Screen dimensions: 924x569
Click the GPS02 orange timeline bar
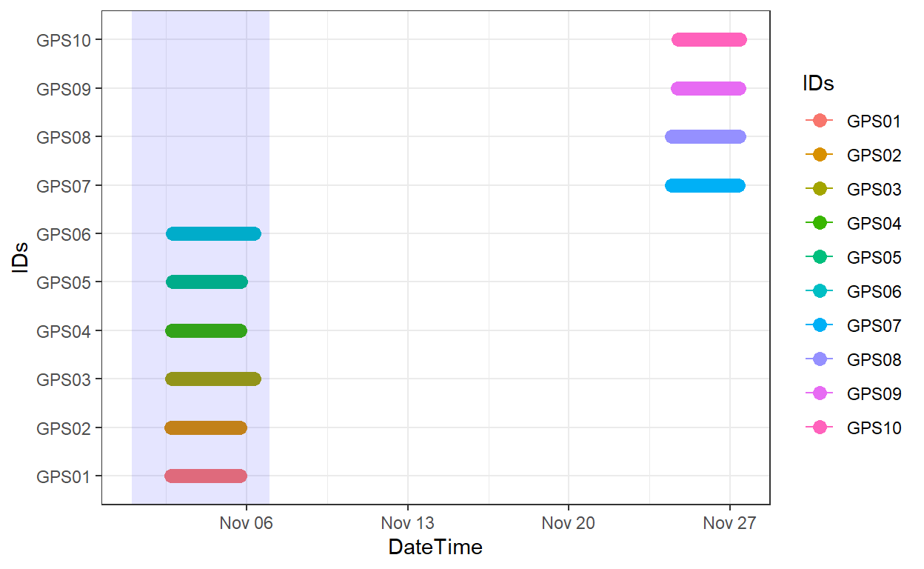tap(206, 428)
